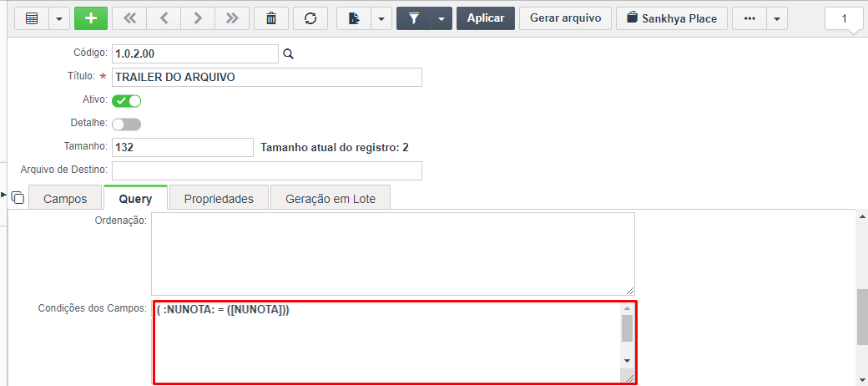The image size is (868, 386).
Task: Click scroll down arrow in Condições textarea
Action: [x=627, y=361]
